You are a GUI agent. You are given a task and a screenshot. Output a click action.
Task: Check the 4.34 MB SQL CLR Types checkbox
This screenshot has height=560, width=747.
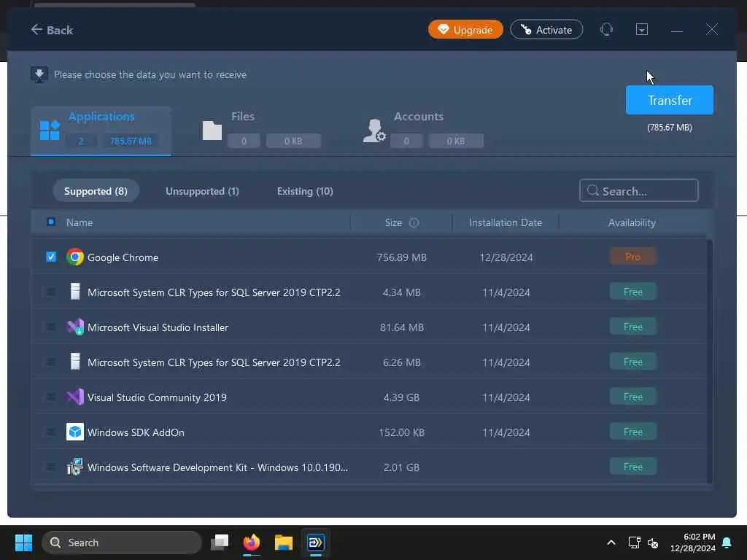pyautogui.click(x=51, y=292)
